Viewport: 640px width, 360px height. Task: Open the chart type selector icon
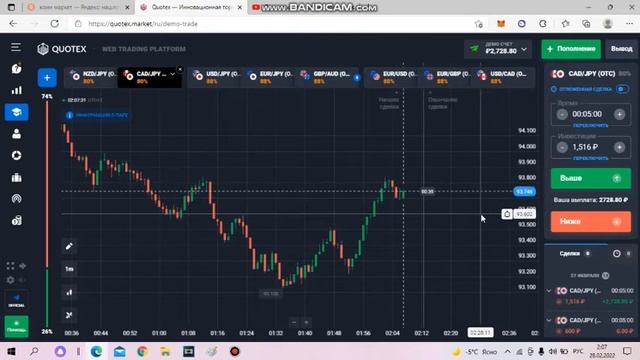tap(69, 292)
